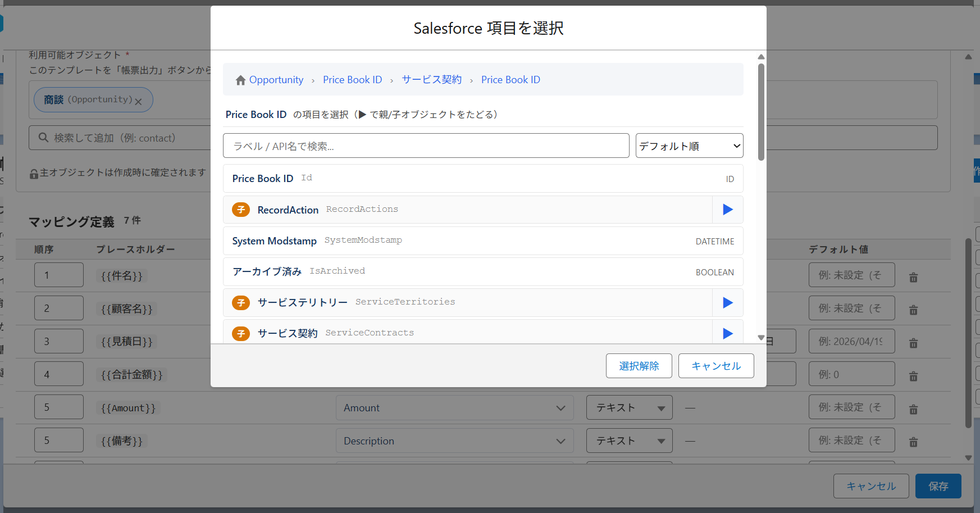Image resolution: width=980 pixels, height=513 pixels.
Task: Select the Price Book ID Id field
Action: tap(483, 179)
